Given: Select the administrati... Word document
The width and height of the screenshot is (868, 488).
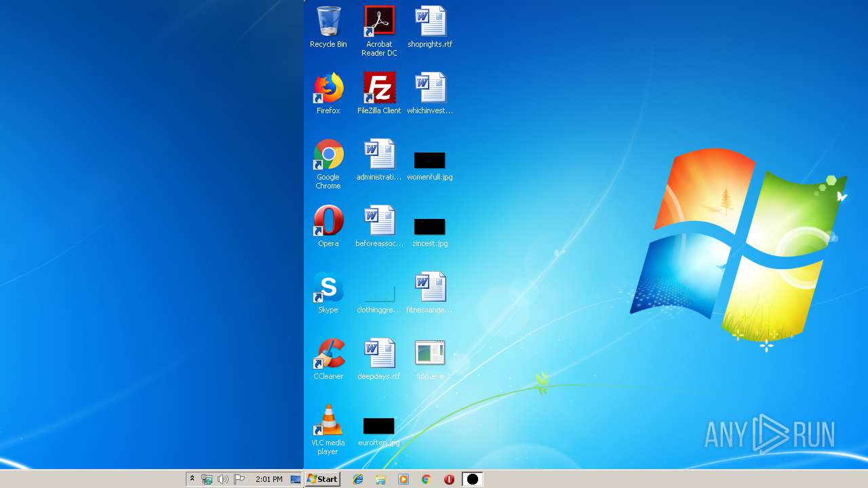Looking at the screenshot, I should 379,160.
